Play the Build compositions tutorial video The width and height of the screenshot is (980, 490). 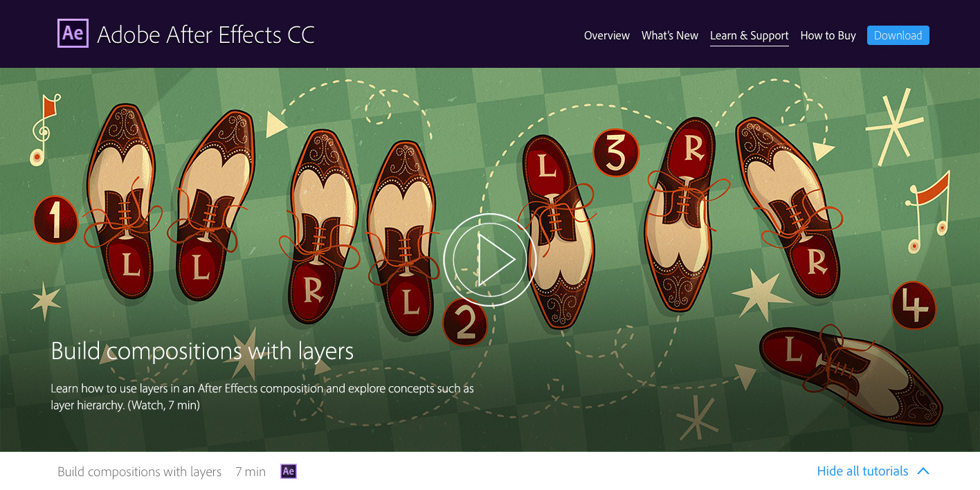point(490,260)
